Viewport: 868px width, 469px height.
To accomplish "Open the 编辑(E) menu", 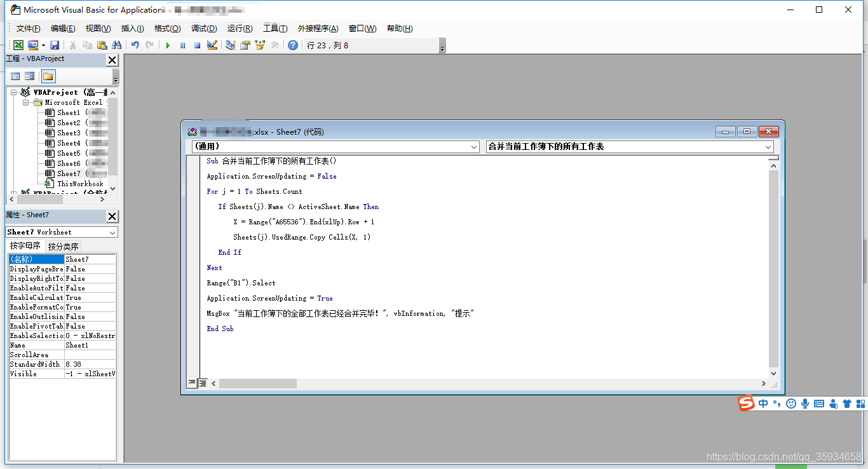I will tap(63, 29).
